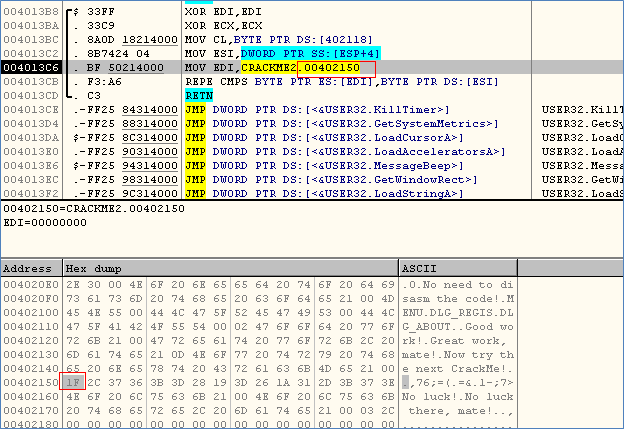Click the Address column header in dump
The height and width of the screenshot is (429, 624).
(x=30, y=269)
